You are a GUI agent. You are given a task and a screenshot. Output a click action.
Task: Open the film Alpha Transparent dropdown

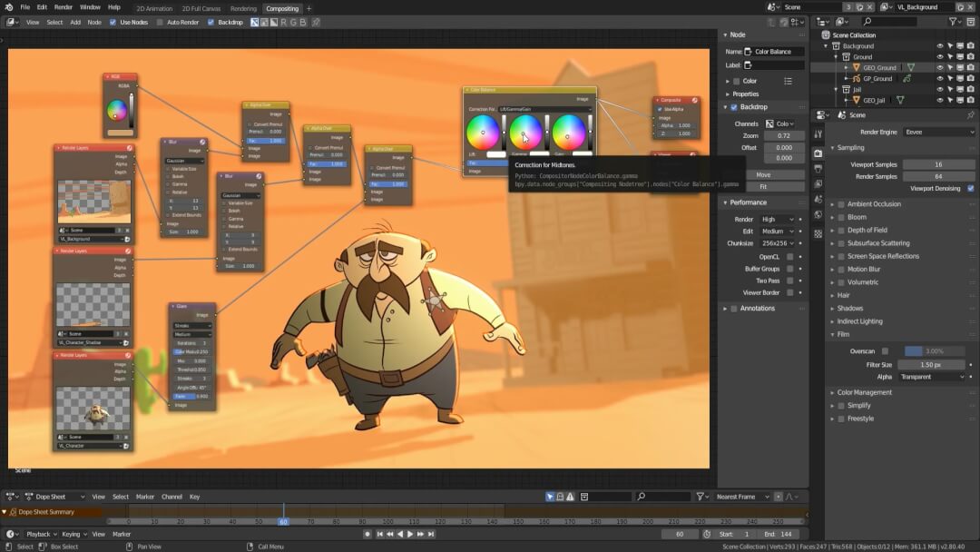click(932, 377)
